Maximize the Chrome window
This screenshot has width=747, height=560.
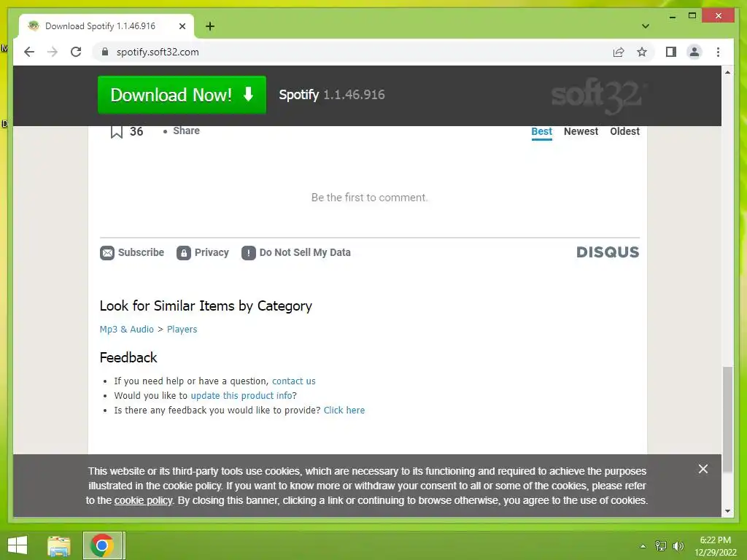(x=692, y=16)
